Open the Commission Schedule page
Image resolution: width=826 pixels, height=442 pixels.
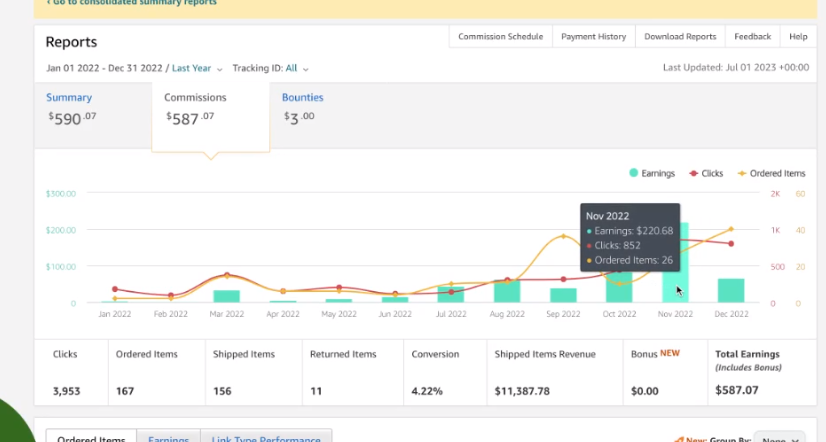tap(500, 36)
